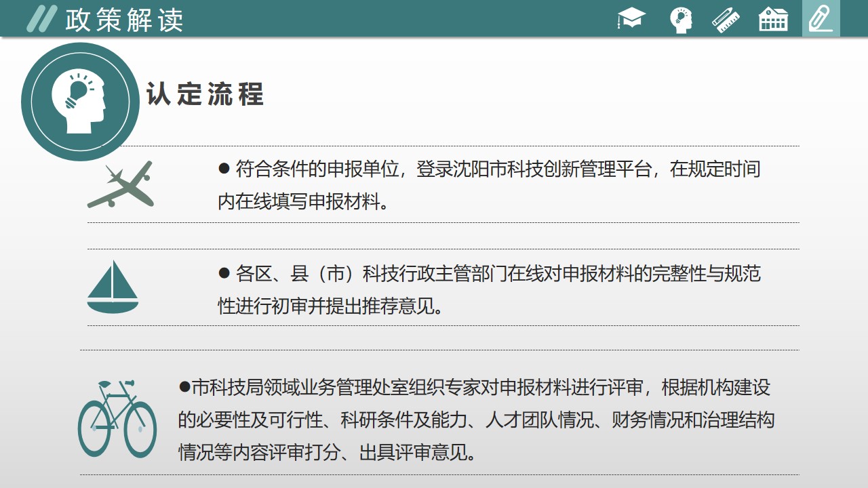Click the large circular lightbulb head icon

coord(80,102)
